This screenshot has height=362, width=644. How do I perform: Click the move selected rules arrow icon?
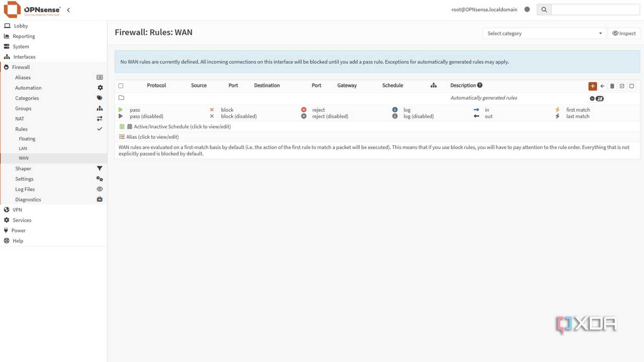[x=602, y=86]
